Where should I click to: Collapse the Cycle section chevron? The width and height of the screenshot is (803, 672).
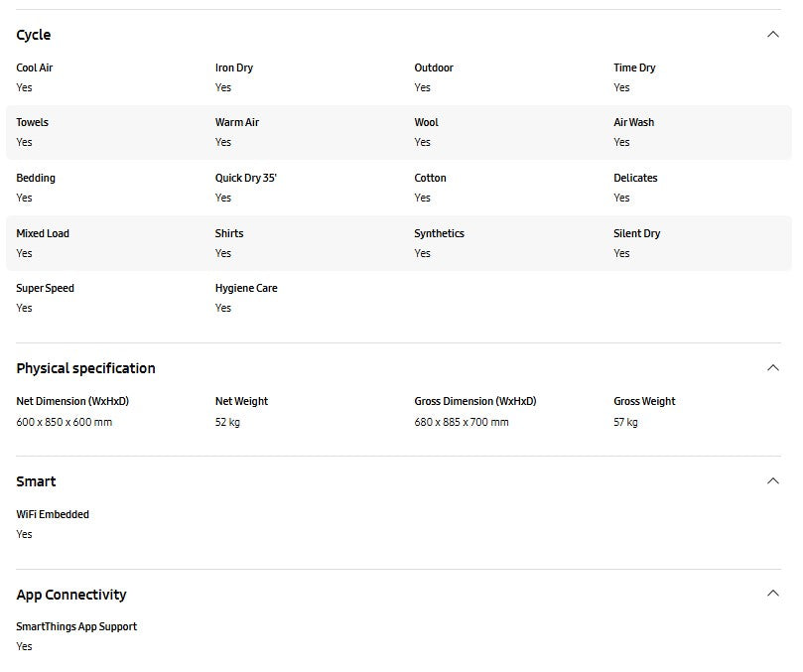coord(773,35)
